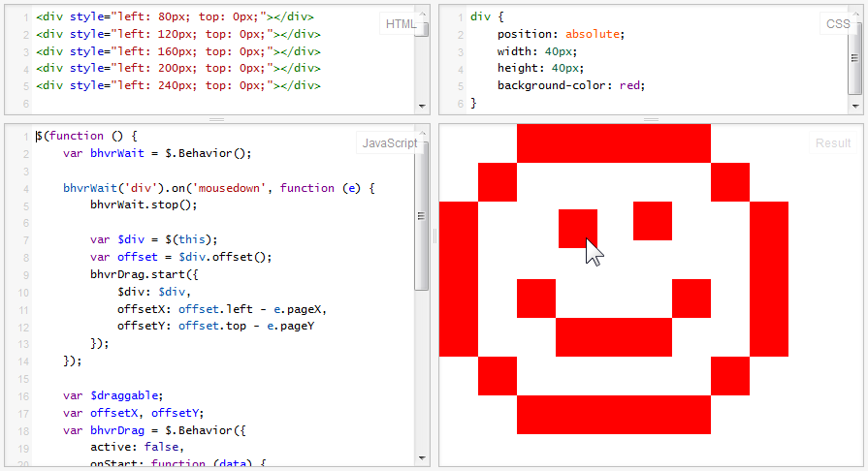Click the CSS panel label
868x471 pixels.
[838, 24]
